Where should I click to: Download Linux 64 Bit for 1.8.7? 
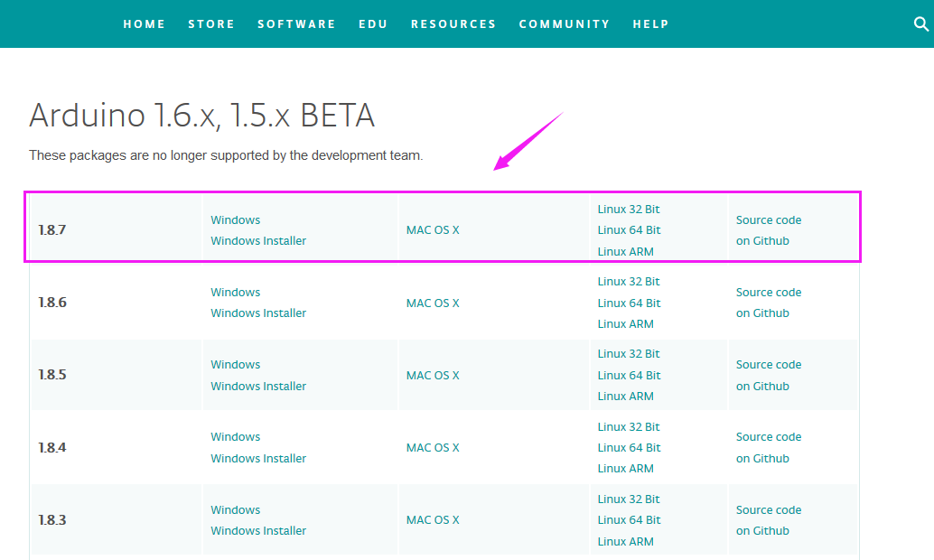[x=629, y=230]
